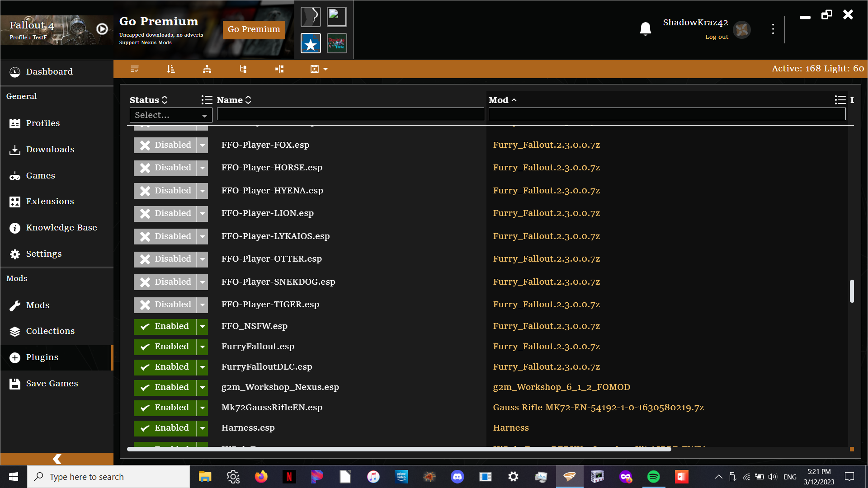Click the list icon beside the Name header
868x488 pixels.
click(207, 100)
